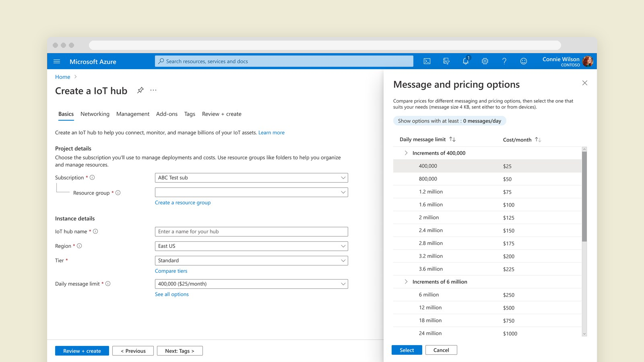Click the pricing list scrollbar thumb

[584, 196]
